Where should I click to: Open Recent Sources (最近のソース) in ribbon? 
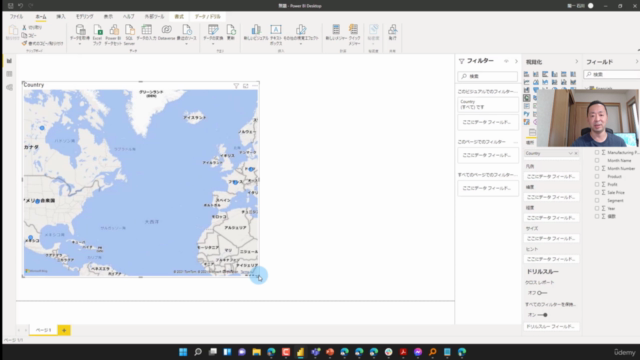point(187,33)
